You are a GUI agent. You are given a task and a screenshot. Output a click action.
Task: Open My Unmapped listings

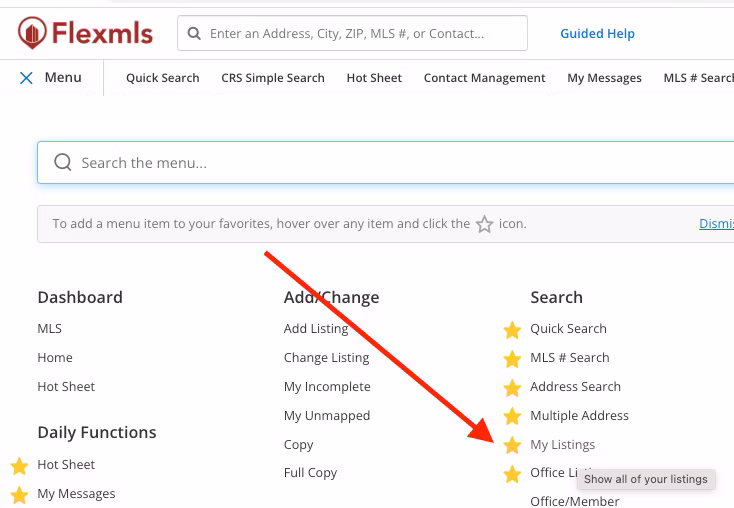tap(327, 416)
